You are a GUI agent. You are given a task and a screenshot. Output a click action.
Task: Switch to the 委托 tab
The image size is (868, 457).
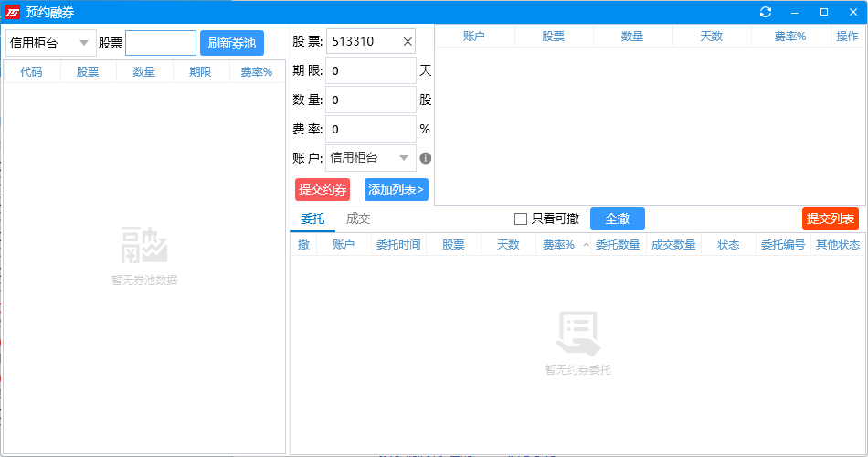click(312, 218)
